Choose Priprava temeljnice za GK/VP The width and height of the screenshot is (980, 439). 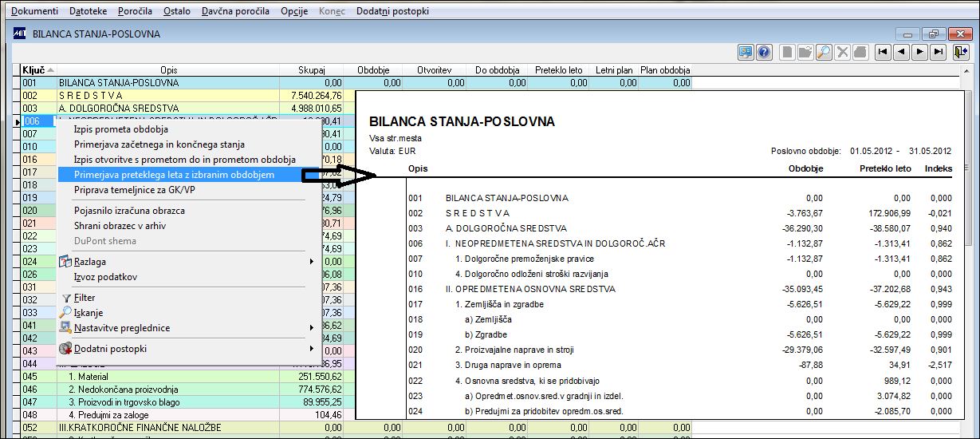point(134,190)
